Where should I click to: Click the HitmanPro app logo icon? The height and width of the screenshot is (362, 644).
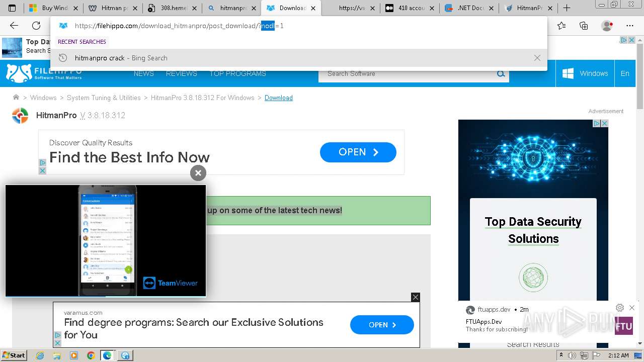tap(20, 116)
